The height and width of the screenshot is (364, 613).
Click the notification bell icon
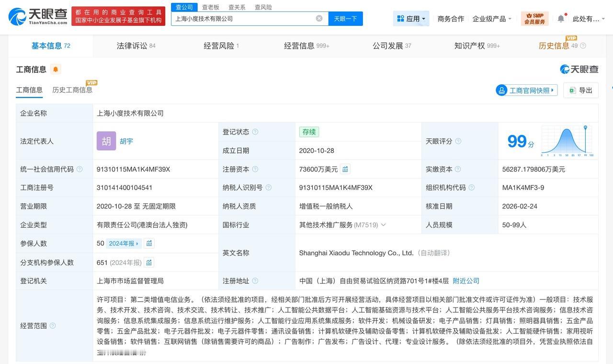(x=560, y=17)
